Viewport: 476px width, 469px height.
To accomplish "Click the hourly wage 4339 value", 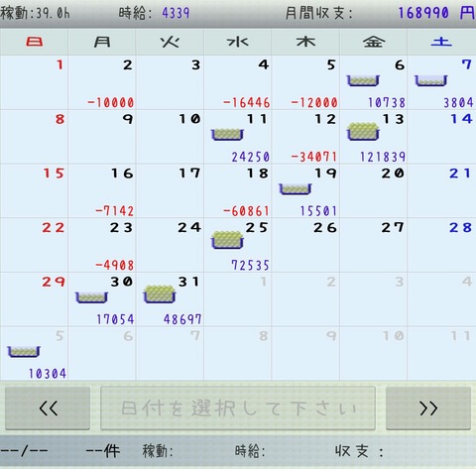I will click(x=176, y=13).
